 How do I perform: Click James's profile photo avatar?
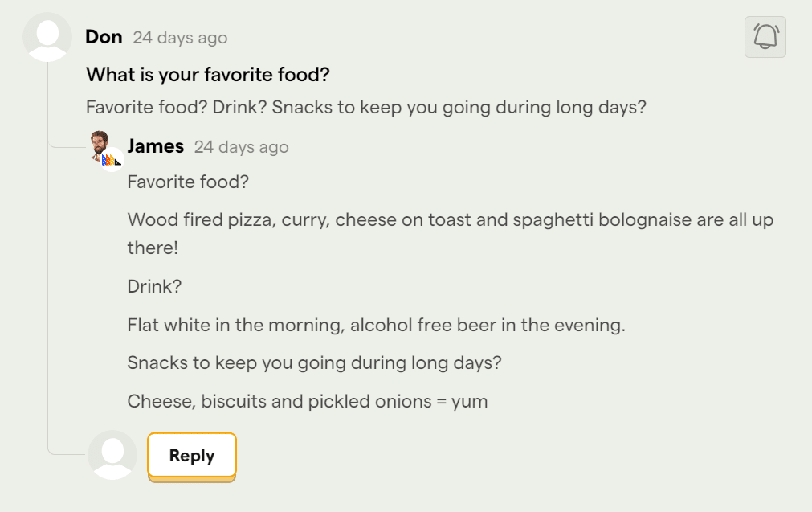point(100,143)
